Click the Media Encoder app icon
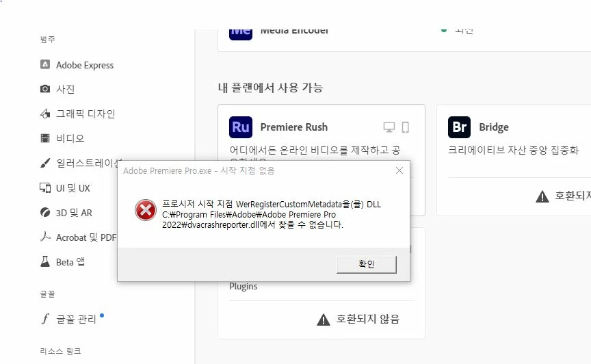Image resolution: width=591 pixels, height=364 pixels. [241, 34]
